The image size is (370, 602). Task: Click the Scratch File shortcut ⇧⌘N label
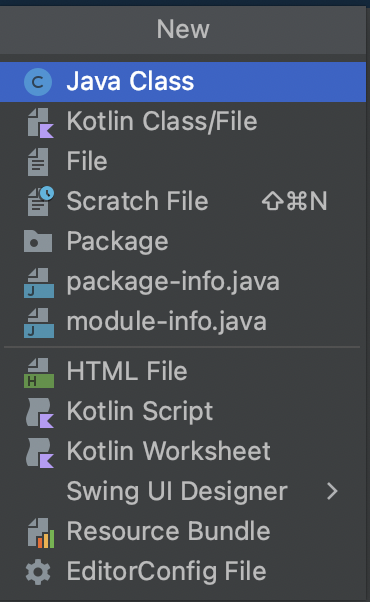click(294, 201)
